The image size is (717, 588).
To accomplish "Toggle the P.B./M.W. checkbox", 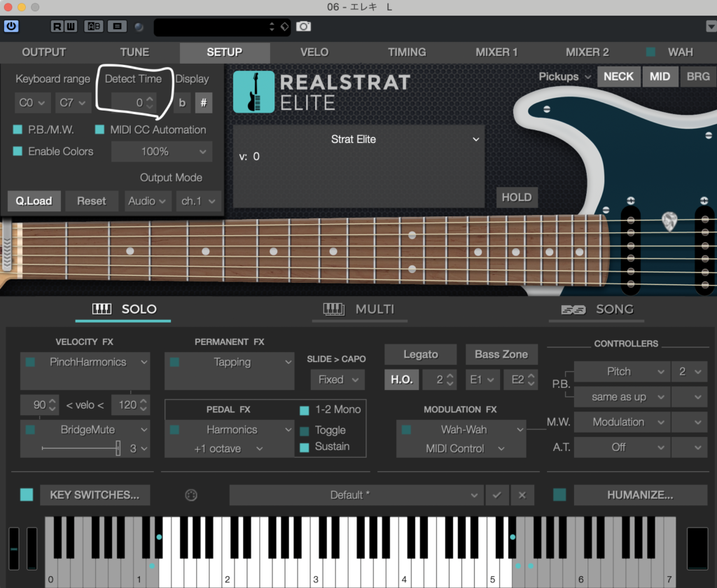I will 18,129.
